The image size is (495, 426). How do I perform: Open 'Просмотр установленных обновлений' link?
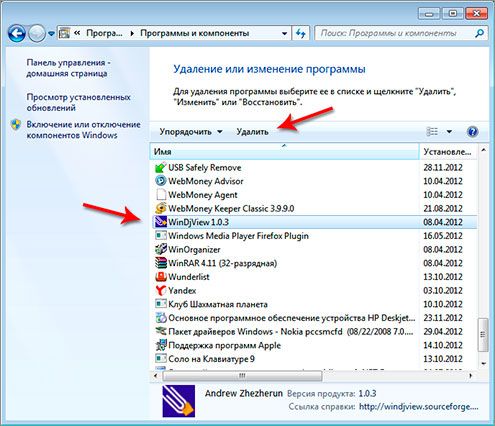[x=79, y=102]
